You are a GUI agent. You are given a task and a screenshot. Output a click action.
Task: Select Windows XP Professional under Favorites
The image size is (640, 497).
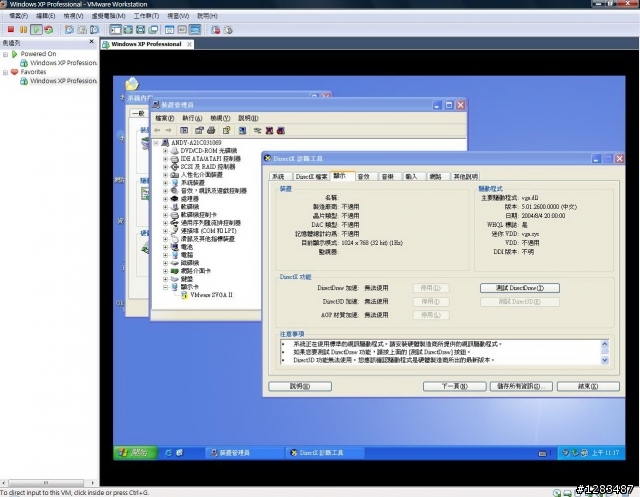[63, 81]
